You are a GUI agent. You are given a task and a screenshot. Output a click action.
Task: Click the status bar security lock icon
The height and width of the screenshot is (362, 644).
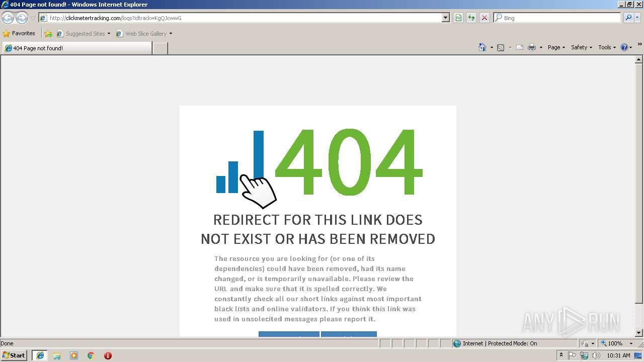point(586,343)
